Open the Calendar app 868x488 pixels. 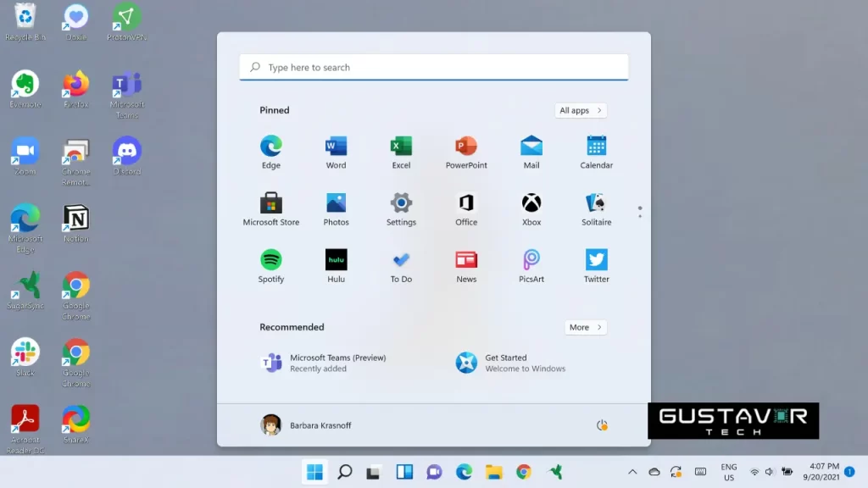(x=596, y=152)
